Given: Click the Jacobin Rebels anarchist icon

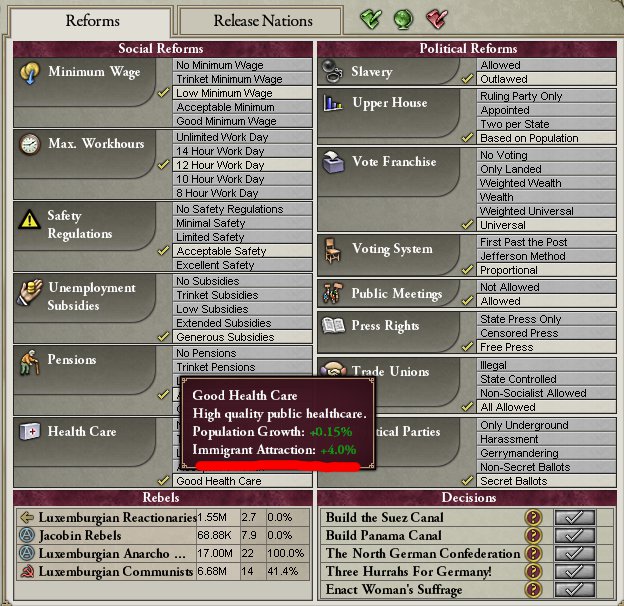Looking at the screenshot, I should click(27, 535).
